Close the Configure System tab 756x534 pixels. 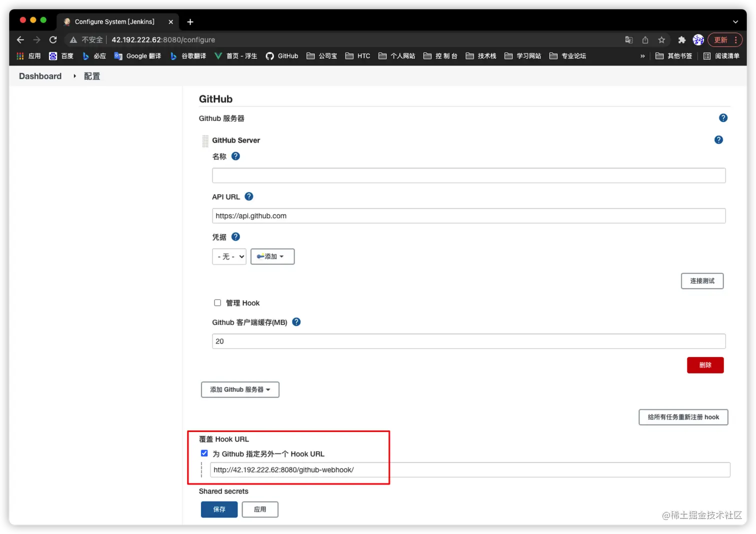(170, 22)
